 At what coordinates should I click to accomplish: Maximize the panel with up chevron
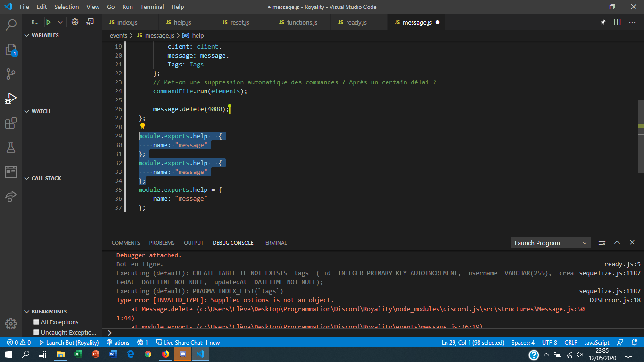(x=617, y=242)
